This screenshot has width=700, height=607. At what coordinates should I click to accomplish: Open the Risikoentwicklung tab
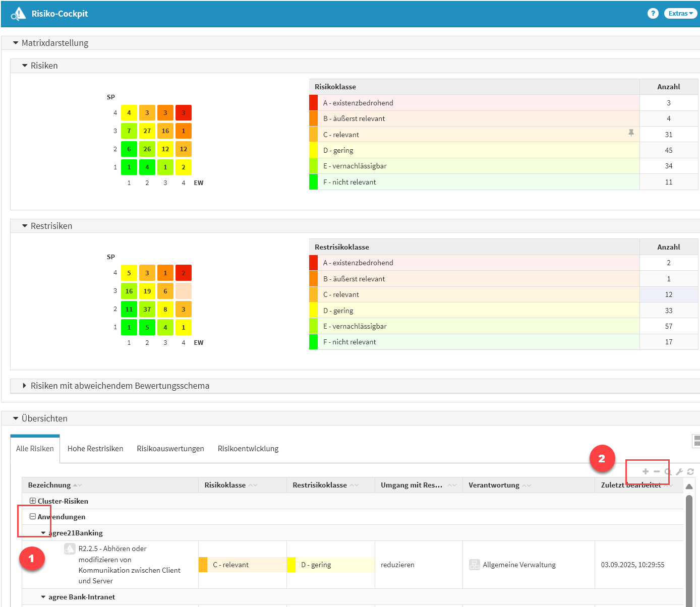tap(248, 449)
